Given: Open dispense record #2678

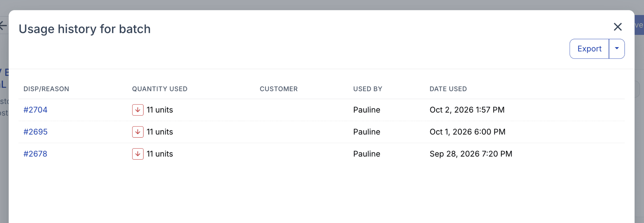Looking at the screenshot, I should pyautogui.click(x=35, y=154).
